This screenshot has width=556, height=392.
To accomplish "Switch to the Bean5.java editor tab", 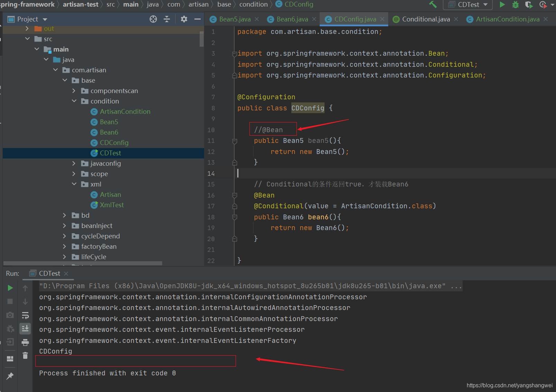I will pos(234,19).
